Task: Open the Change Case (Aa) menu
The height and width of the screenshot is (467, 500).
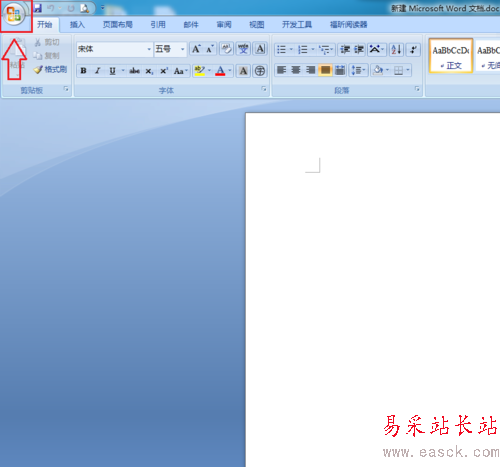Action: (x=181, y=71)
